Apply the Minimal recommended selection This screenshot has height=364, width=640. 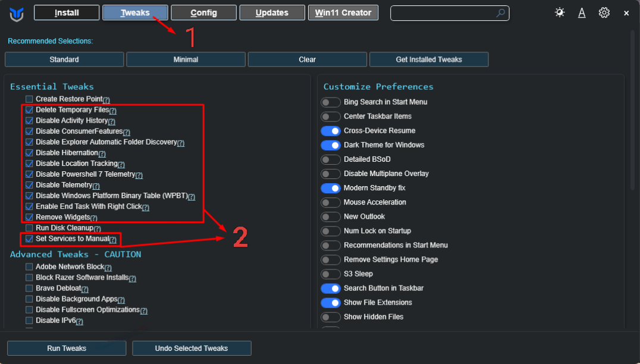186,59
